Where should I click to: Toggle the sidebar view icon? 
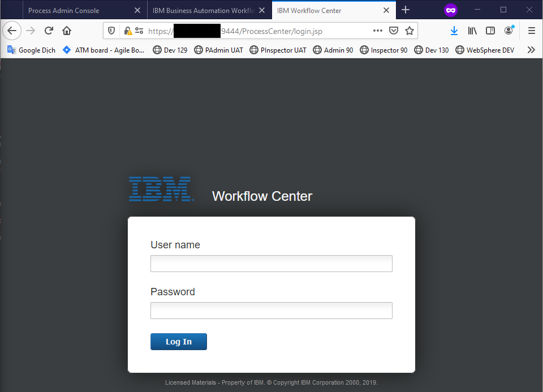(490, 31)
